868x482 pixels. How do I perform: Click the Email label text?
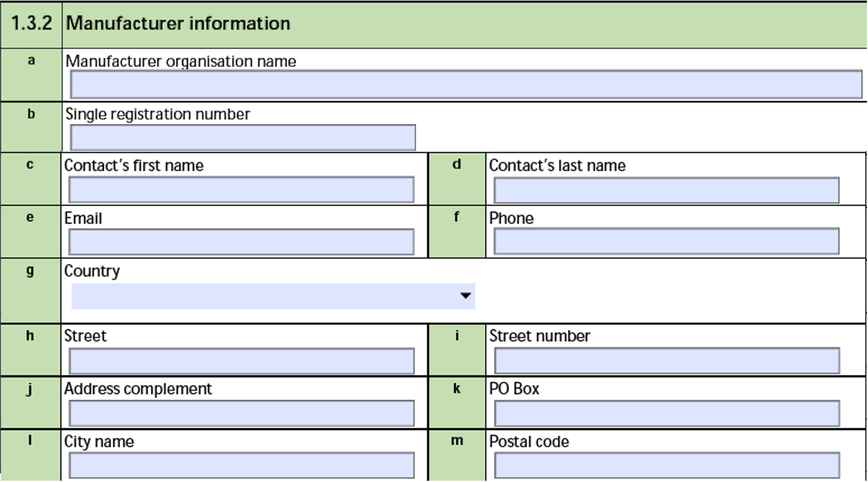click(83, 218)
